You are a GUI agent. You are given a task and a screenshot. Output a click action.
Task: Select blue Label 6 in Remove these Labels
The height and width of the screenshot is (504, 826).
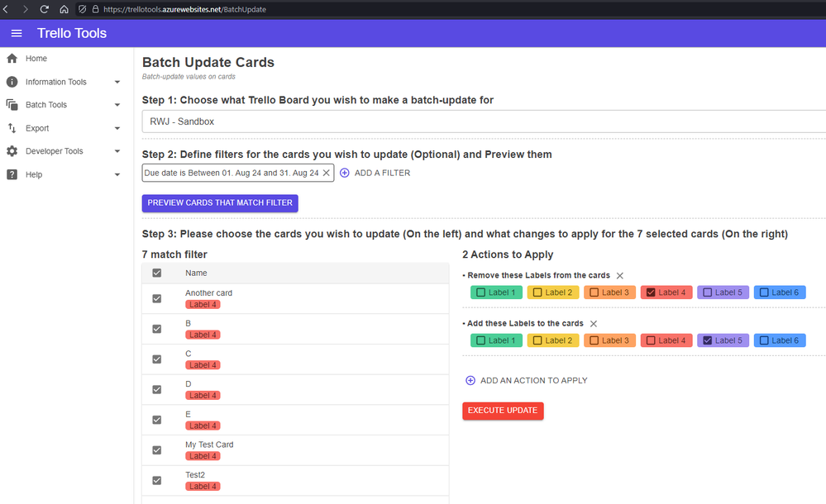(x=780, y=292)
